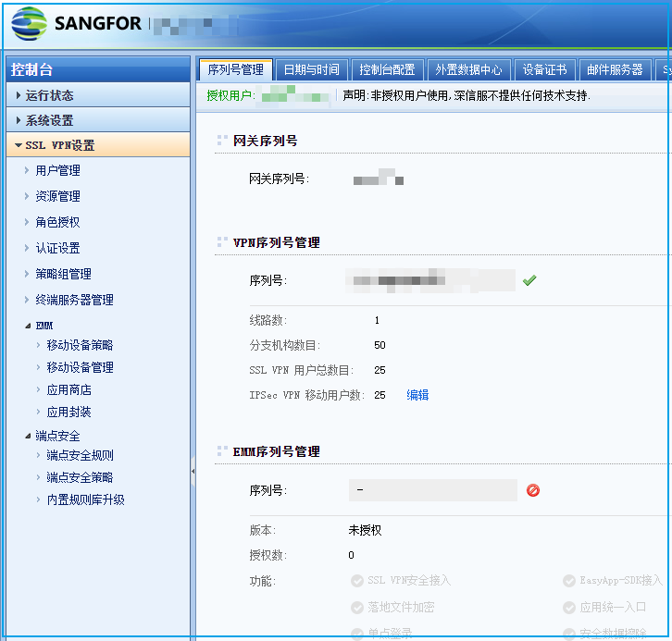
Task: Expand the 运行状态 menu section
Action: pos(98,95)
